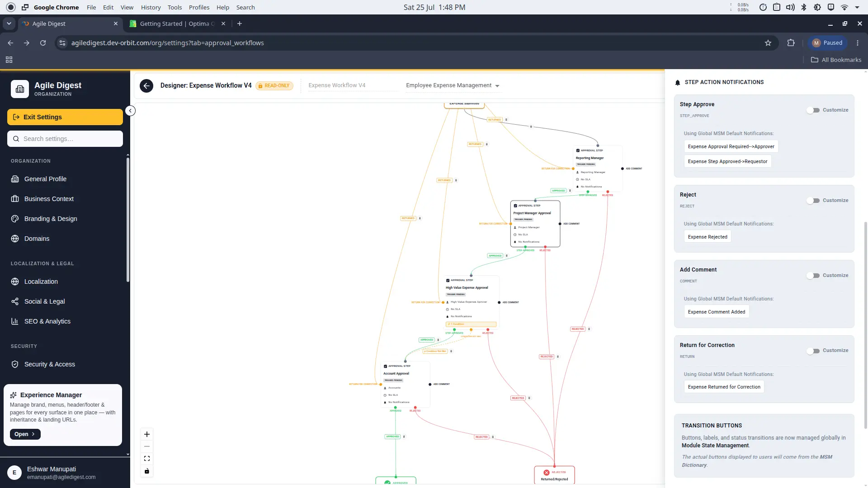Viewport: 868px width, 488px height.
Task: Click zoom in plus on canvas
Action: click(147, 434)
